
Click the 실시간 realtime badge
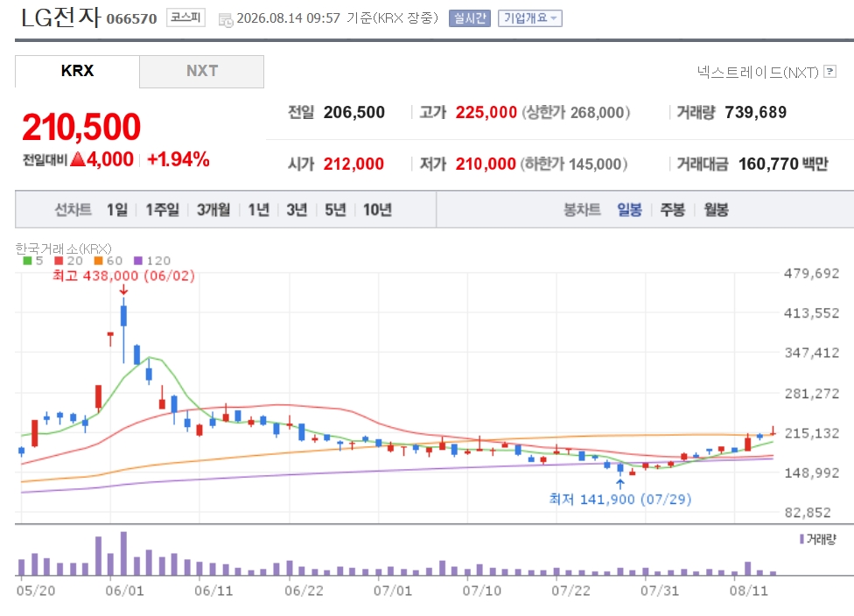tap(470, 18)
